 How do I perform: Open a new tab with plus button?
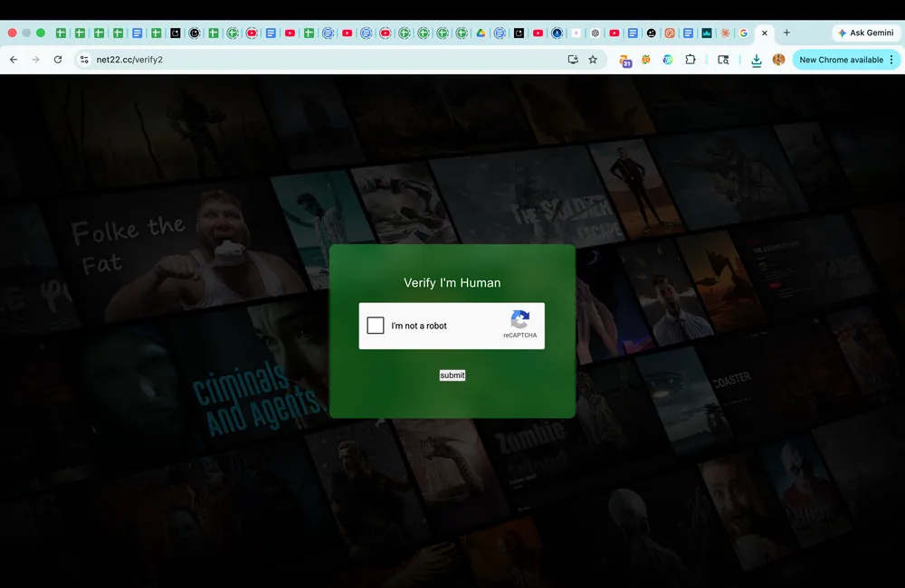(786, 33)
